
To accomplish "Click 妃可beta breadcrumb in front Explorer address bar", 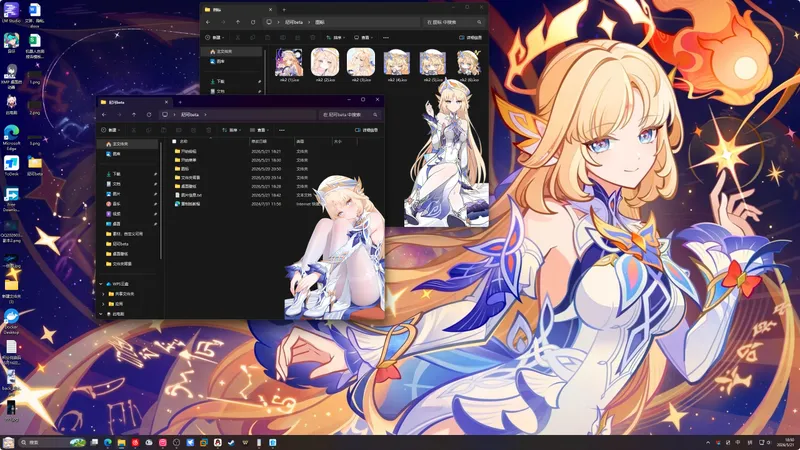I will pos(190,115).
